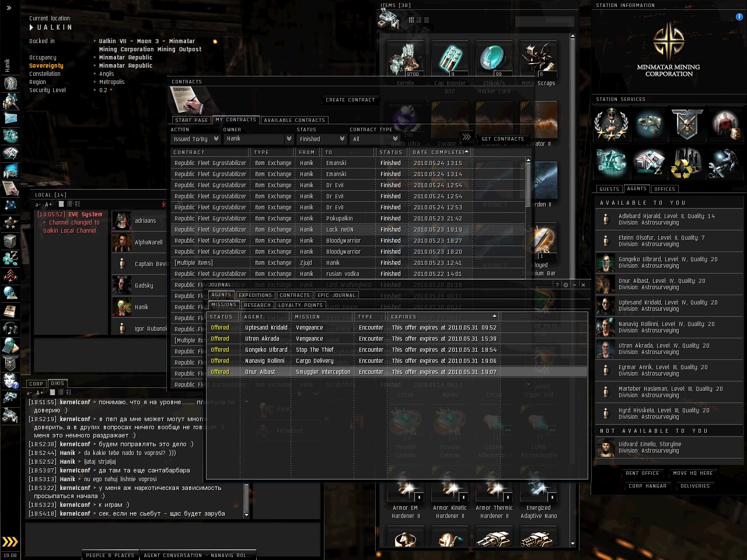Open the Research tab in Journal
747x560 pixels.
coord(257,305)
